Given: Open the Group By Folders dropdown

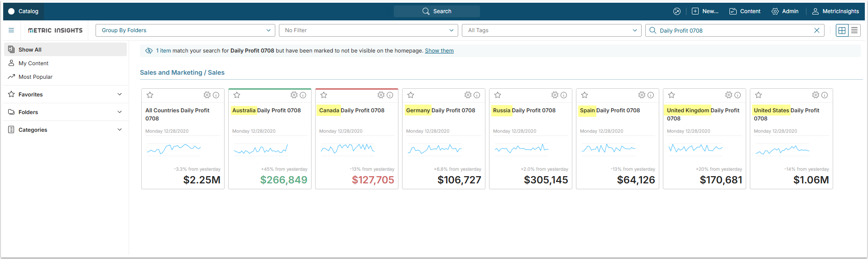Looking at the screenshot, I should pos(185,30).
